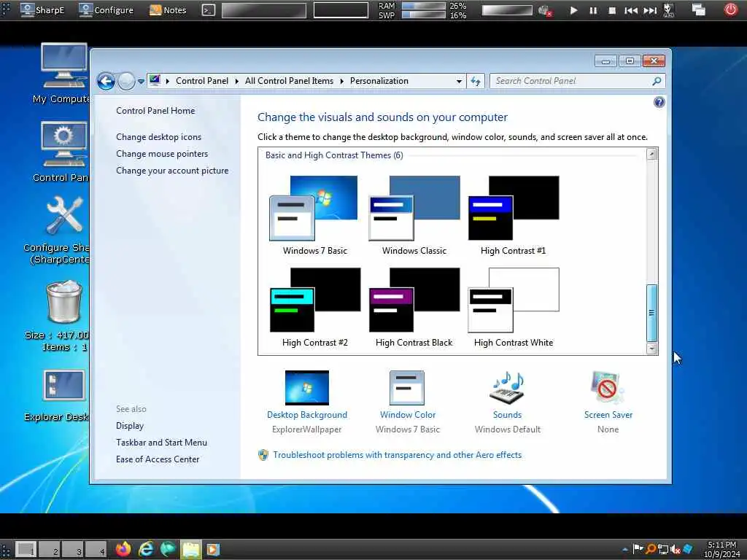This screenshot has width=747, height=560.
Task: Switch to virtual desktop 4
Action: click(x=96, y=550)
